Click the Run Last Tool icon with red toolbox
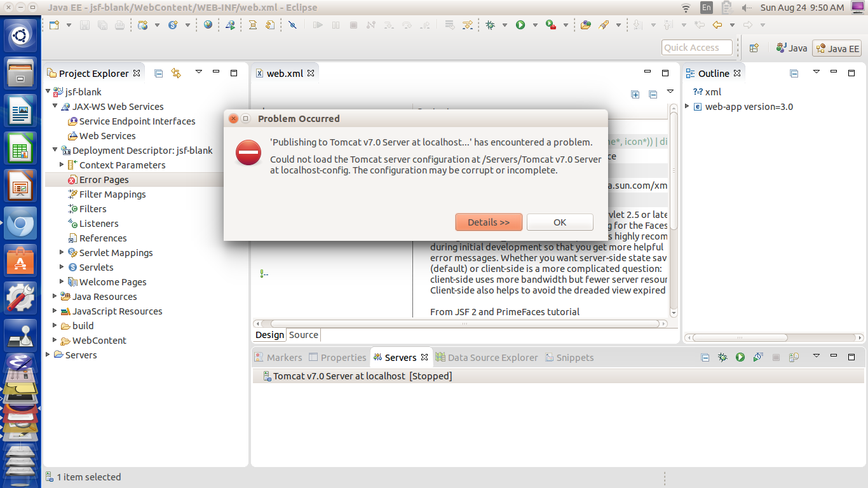The width and height of the screenshot is (868, 488). coord(551,25)
